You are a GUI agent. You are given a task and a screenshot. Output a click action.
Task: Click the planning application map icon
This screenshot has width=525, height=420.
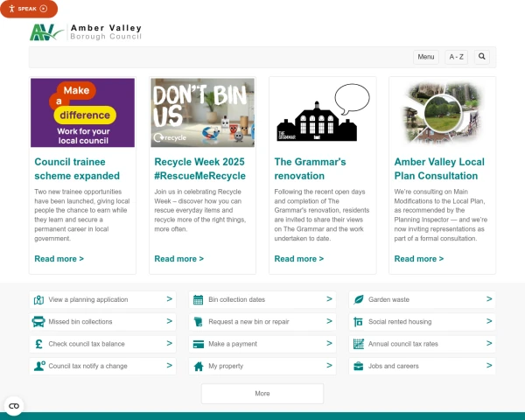pyautogui.click(x=39, y=300)
